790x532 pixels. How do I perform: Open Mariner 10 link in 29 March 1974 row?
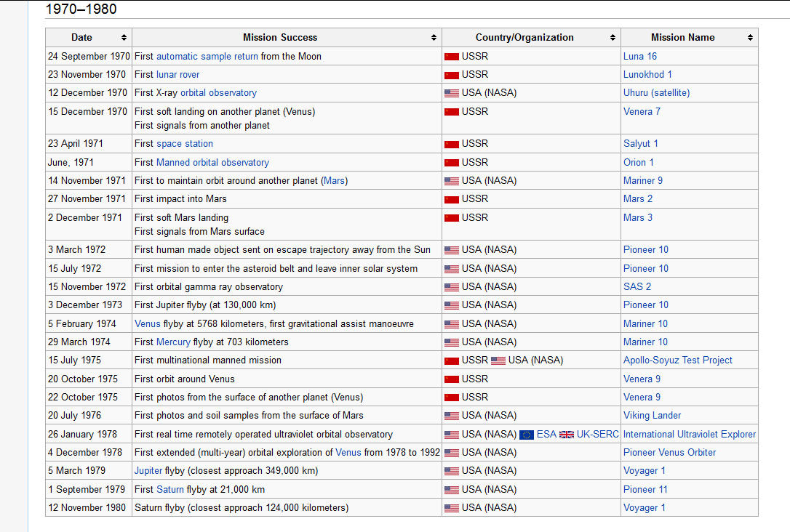(x=645, y=342)
